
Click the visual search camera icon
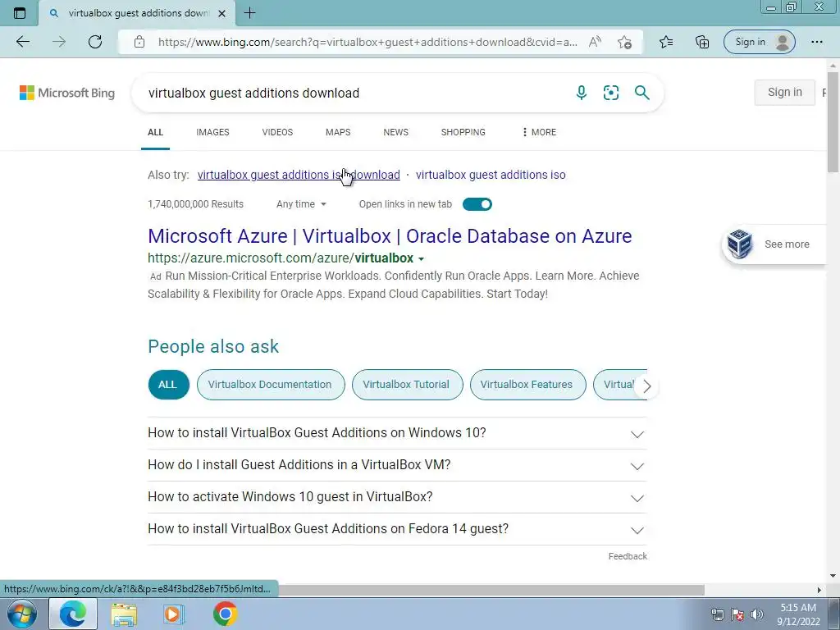tap(610, 93)
